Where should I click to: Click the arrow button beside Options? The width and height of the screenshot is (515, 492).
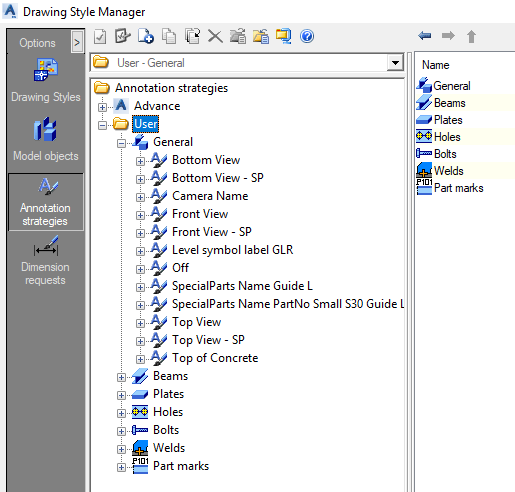[77, 42]
